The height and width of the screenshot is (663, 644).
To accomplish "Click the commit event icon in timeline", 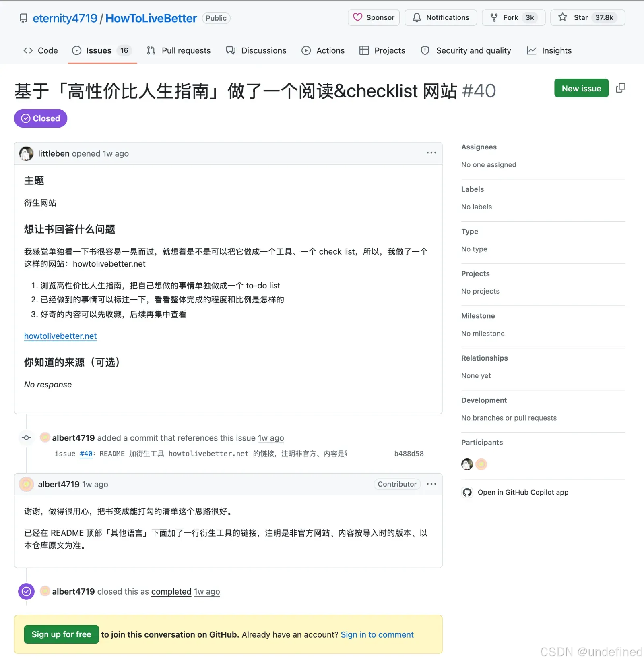I will 27,438.
